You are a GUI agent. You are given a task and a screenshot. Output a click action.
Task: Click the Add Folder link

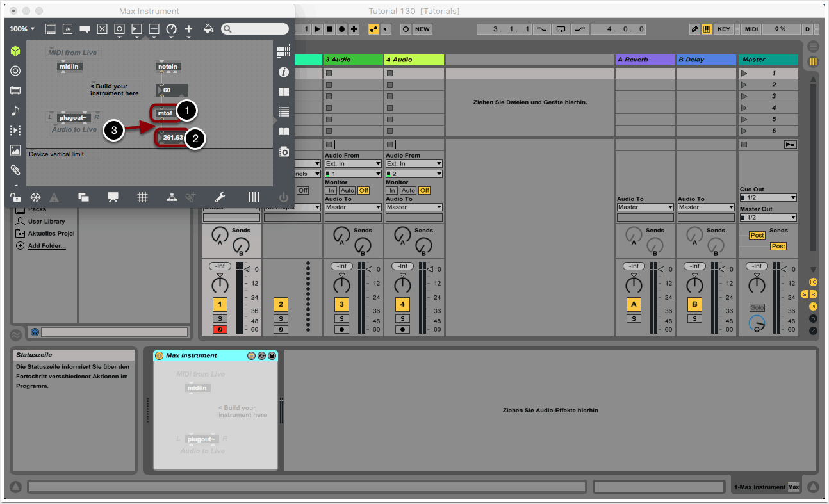click(x=46, y=246)
